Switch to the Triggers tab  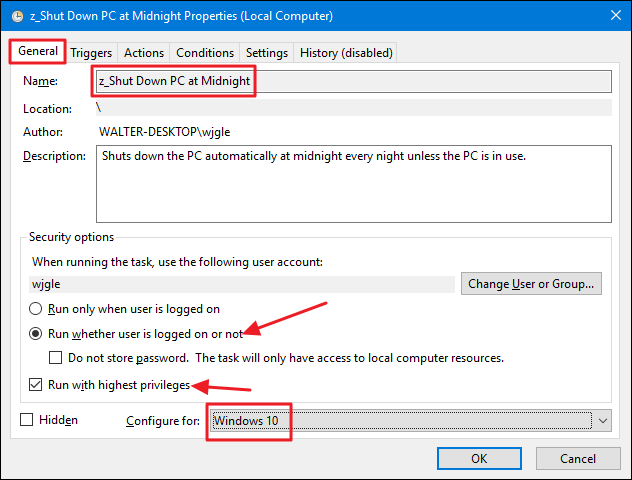click(x=91, y=52)
